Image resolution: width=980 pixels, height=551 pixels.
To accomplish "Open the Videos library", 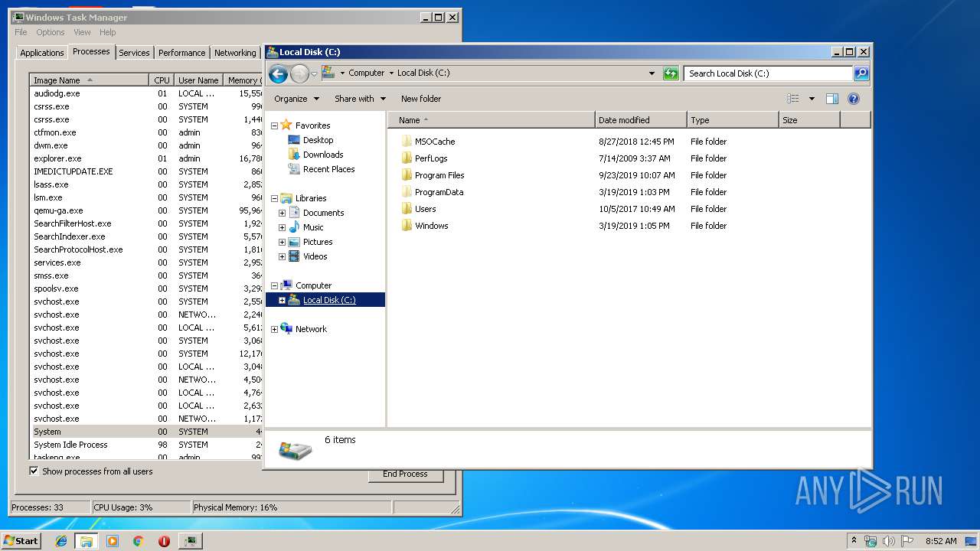I will pyautogui.click(x=315, y=256).
